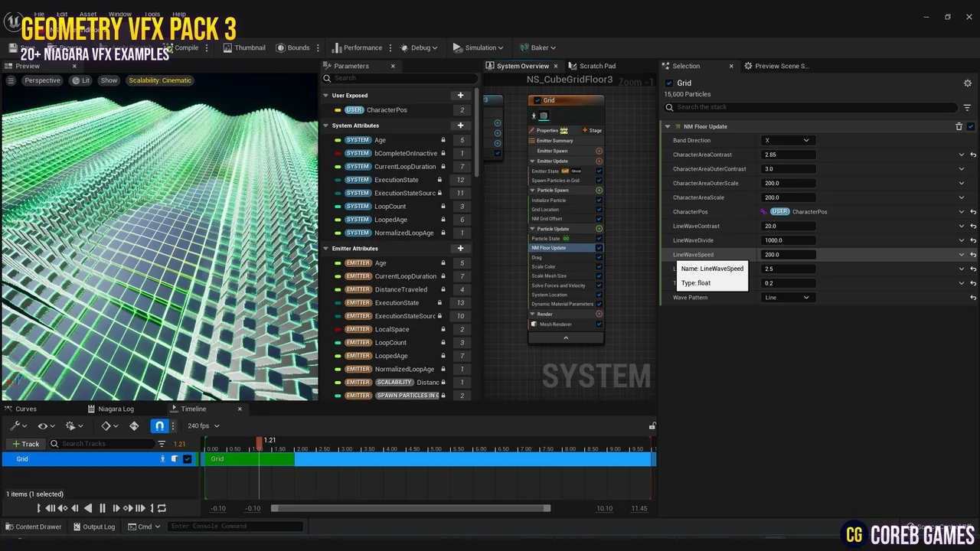Click the Add Track button

pos(25,444)
